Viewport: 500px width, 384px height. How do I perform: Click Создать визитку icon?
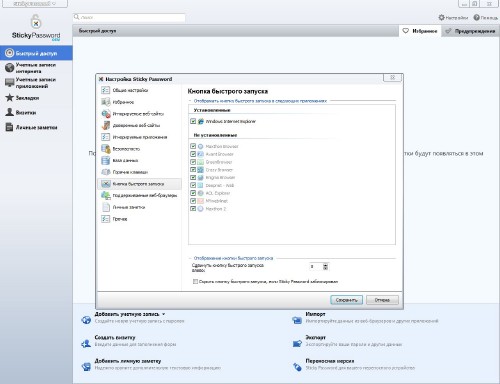click(x=86, y=343)
